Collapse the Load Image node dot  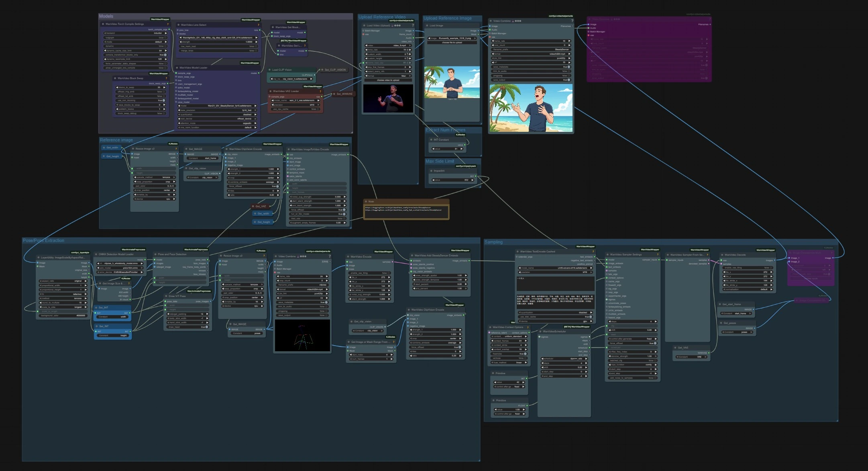pyautogui.click(x=427, y=26)
